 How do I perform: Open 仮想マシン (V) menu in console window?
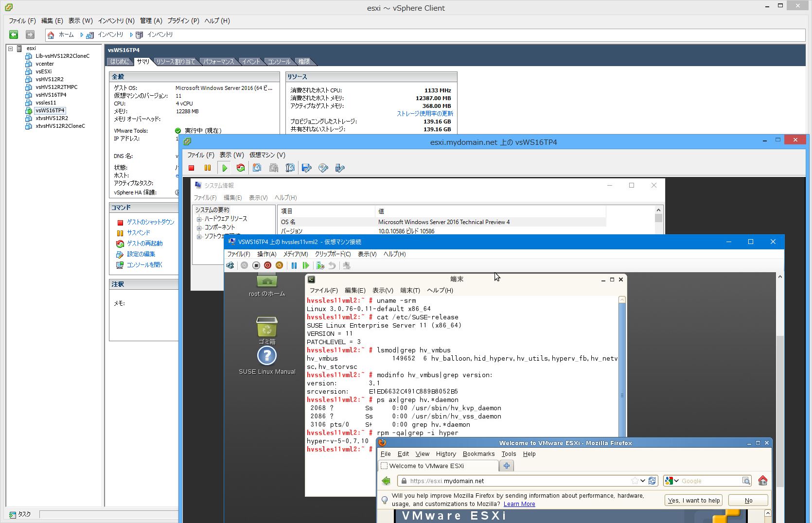pyautogui.click(x=267, y=155)
